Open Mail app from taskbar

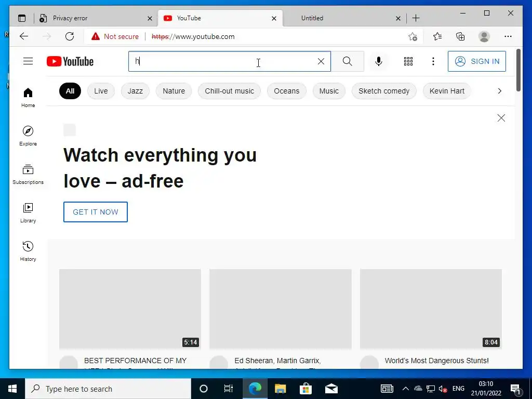click(331, 389)
